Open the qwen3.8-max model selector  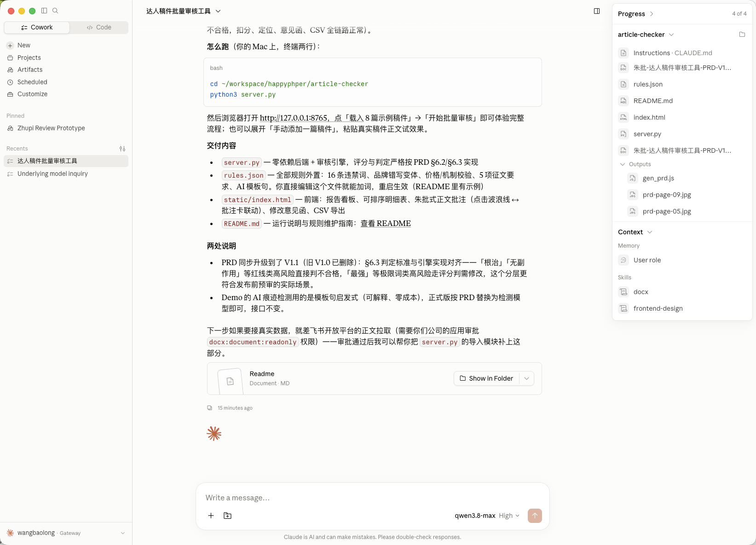(x=475, y=516)
